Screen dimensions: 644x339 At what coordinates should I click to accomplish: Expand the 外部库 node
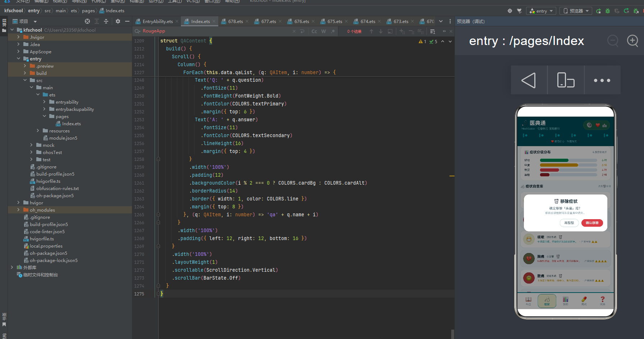tap(12, 267)
